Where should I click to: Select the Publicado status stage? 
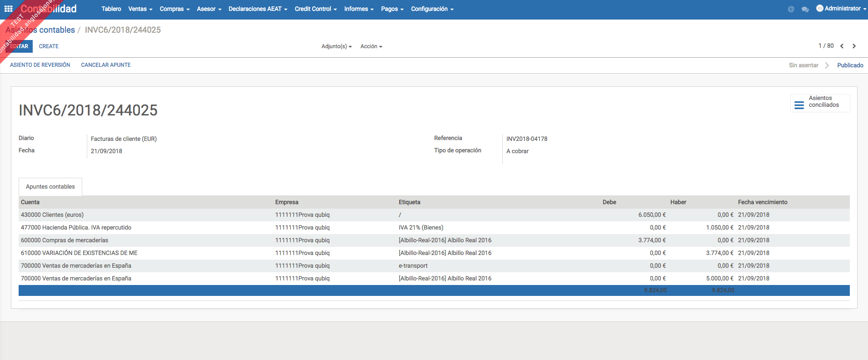pyautogui.click(x=850, y=65)
